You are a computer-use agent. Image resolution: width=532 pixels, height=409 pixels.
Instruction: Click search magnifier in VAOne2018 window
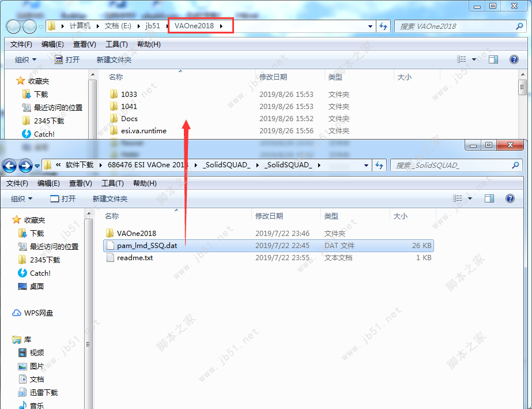pos(519,26)
